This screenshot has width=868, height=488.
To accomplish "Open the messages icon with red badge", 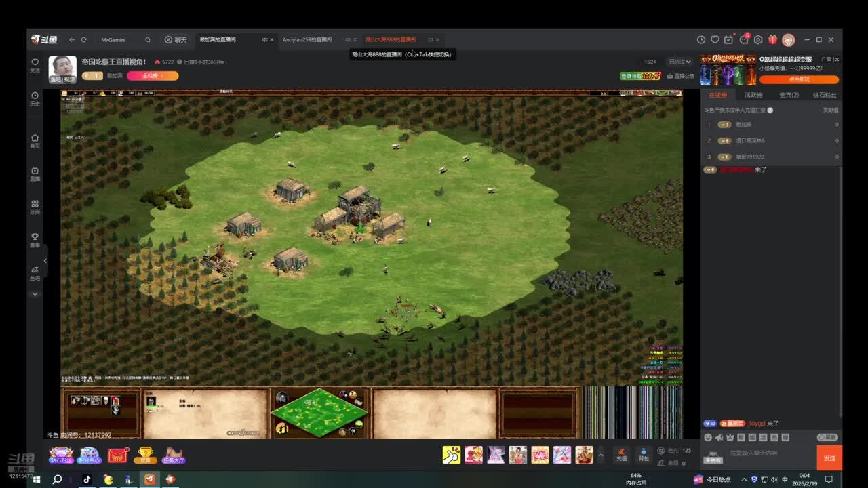I will [x=743, y=40].
